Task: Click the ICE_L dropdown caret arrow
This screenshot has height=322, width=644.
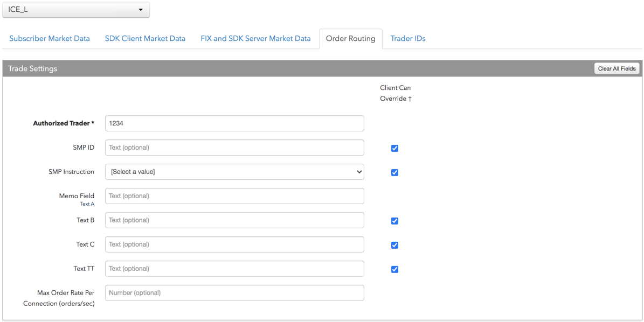Action: point(141,10)
